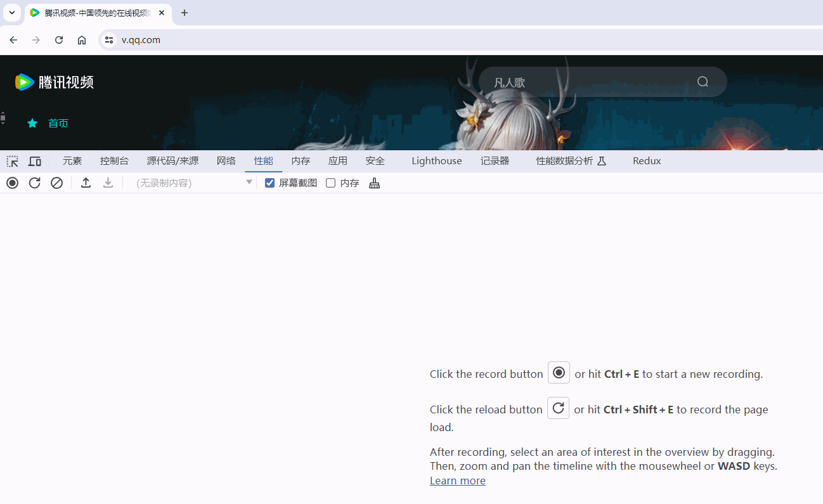Switch to the 内存 tab
Viewport: 823px width, 504px height.
[301, 161]
